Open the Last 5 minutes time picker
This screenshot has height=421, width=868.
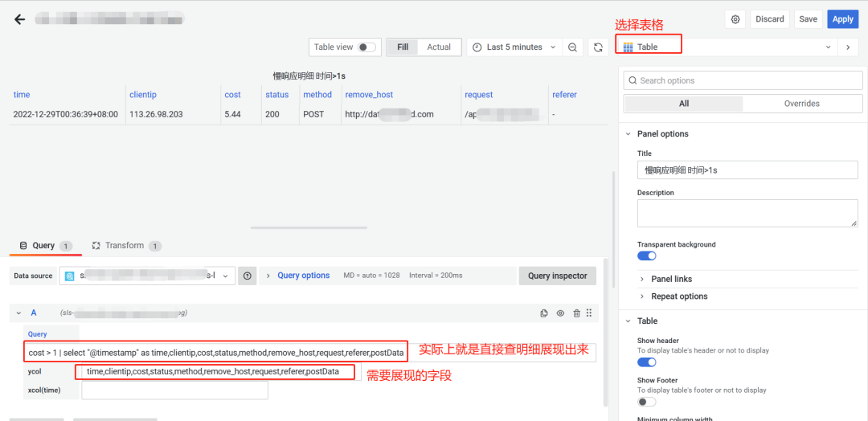(x=514, y=47)
